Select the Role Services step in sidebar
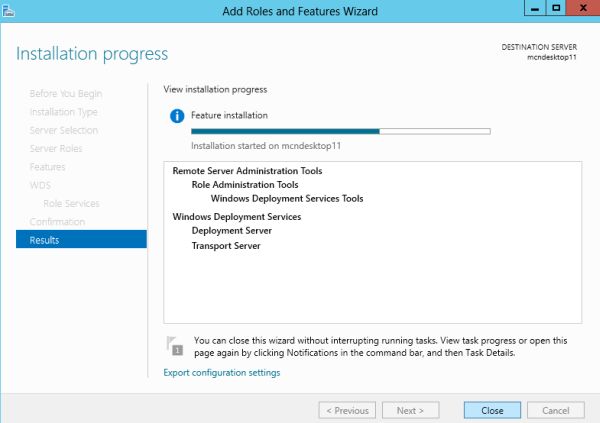This screenshot has height=423, width=600. pyautogui.click(x=71, y=203)
